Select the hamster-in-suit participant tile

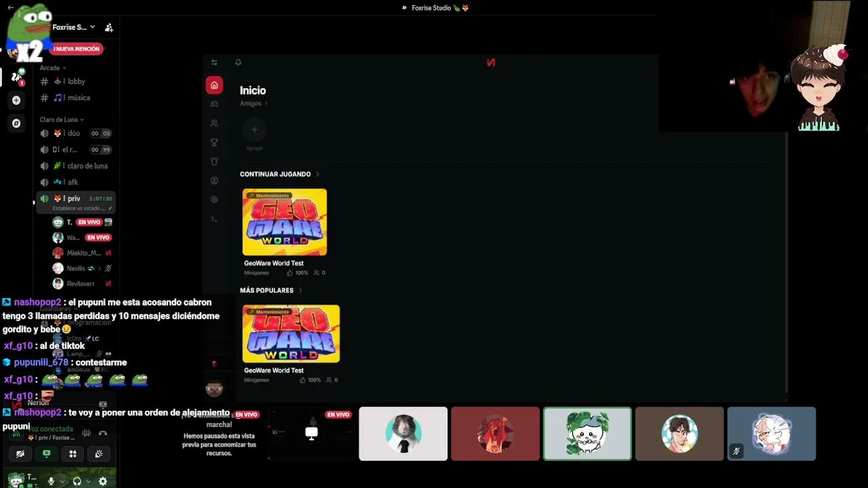pos(403,434)
